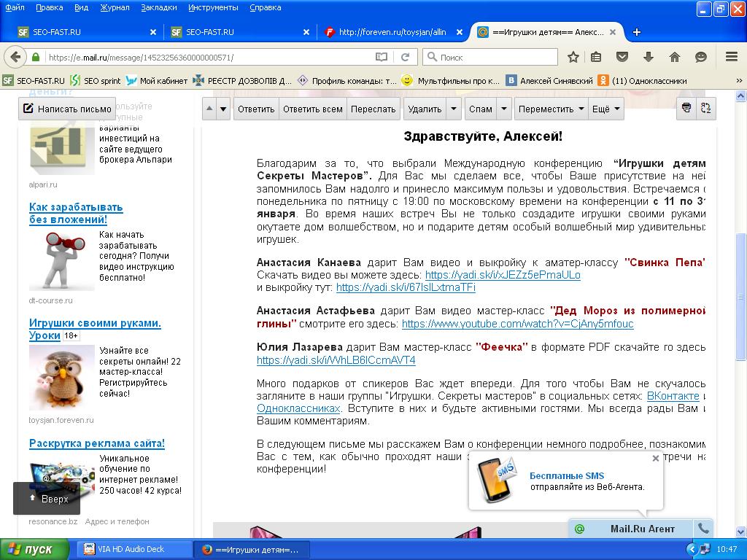Viewport: 747px width, 560px height.
Task: Open downloads arrow icon
Action: click(648, 57)
